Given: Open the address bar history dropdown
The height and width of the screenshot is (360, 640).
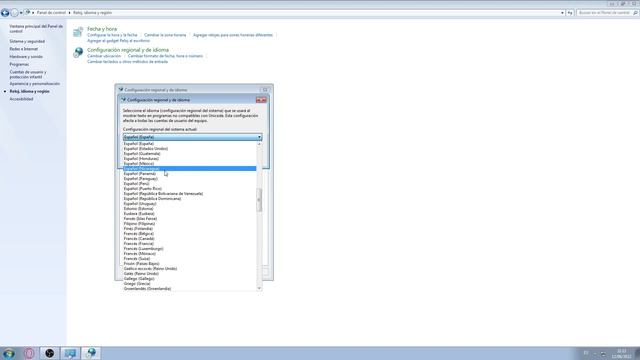Looking at the screenshot, I should click(562, 13).
